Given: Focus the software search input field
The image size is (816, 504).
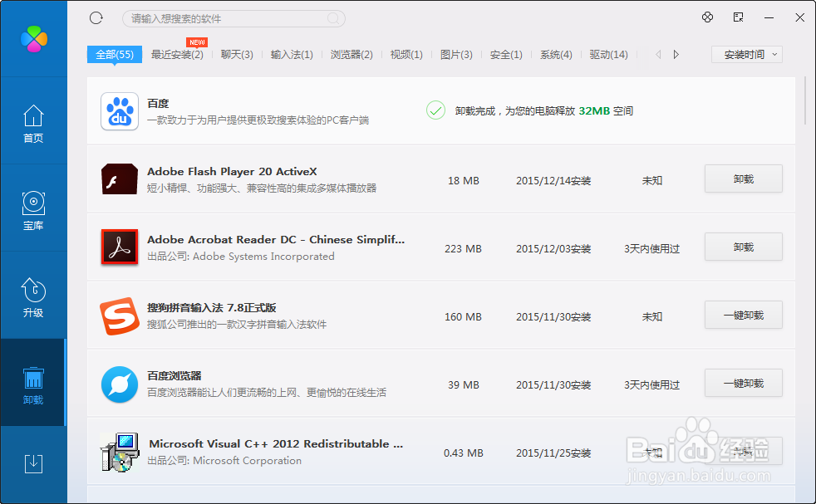Looking at the screenshot, I should (x=233, y=19).
